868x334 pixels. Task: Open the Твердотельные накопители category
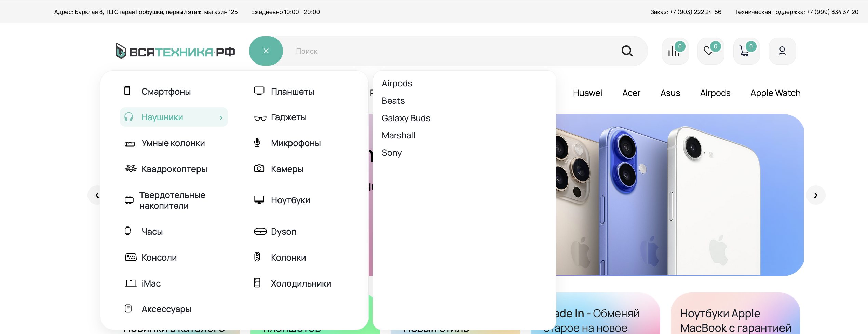pyautogui.click(x=172, y=200)
